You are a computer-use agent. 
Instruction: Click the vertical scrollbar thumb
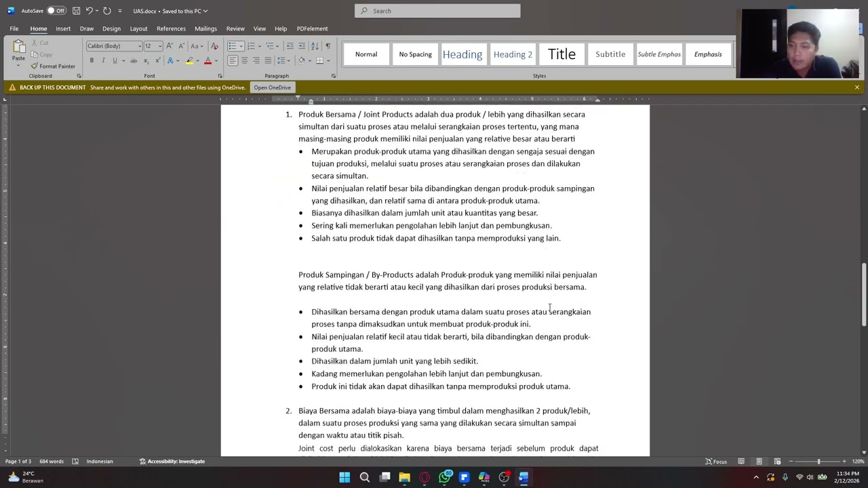863,295
